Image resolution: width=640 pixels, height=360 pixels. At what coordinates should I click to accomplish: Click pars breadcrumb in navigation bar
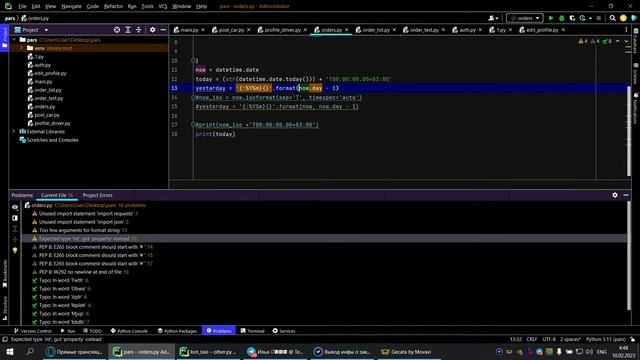tap(10, 18)
